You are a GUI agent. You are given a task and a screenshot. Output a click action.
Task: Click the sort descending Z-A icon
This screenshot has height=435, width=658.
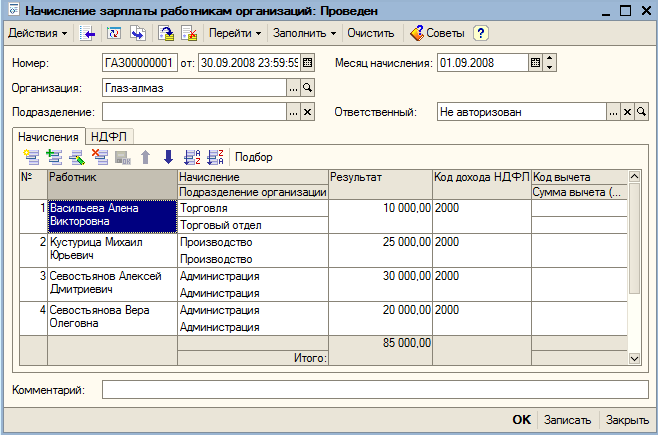click(215, 157)
